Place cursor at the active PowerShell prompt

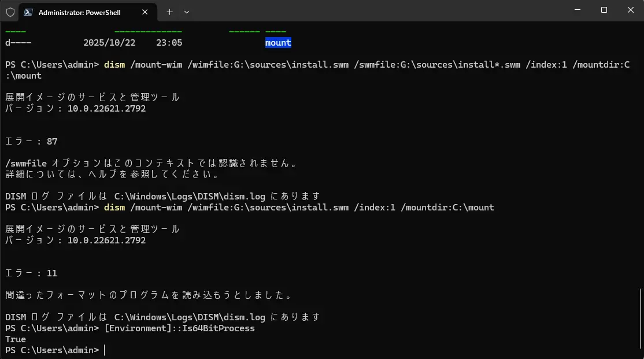coord(105,350)
